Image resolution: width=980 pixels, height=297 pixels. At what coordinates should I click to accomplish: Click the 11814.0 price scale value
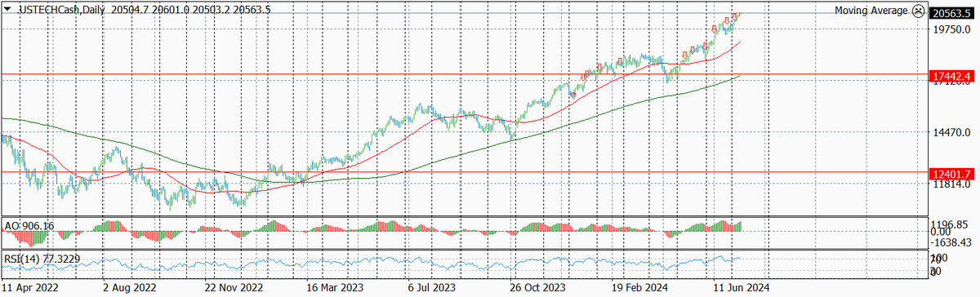click(951, 185)
